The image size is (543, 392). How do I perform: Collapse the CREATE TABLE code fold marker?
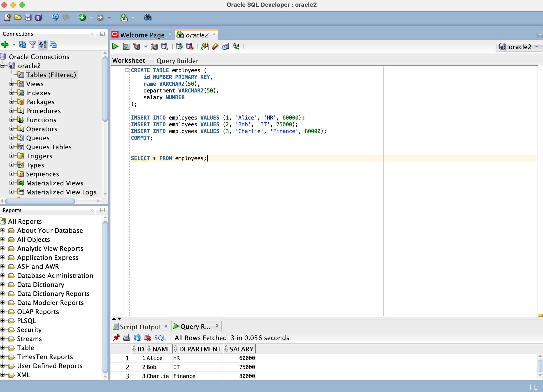pyautogui.click(x=127, y=70)
